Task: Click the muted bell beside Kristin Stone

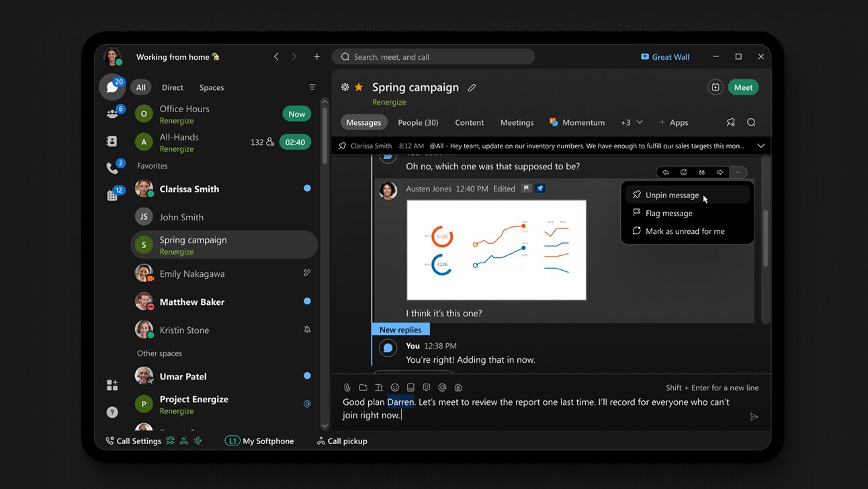Action: [x=307, y=330]
